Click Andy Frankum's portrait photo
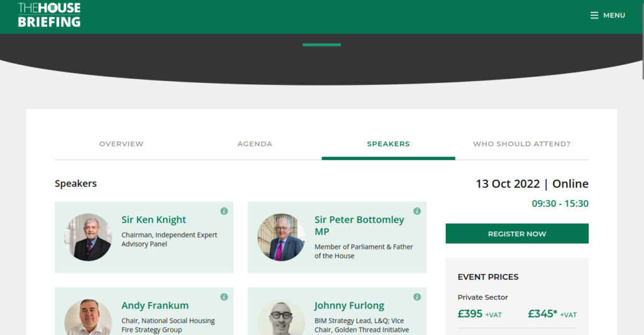Screen dimensions: 644x335 click(88, 317)
